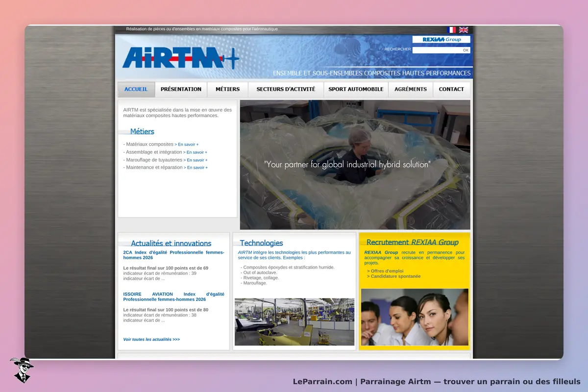Click 'ENSEMBLE ET SOUS-ENSEMBLES COMPOSITES HAUTES PERFORMANCES' banner text
The width and height of the screenshot is (588, 392).
[x=371, y=73]
